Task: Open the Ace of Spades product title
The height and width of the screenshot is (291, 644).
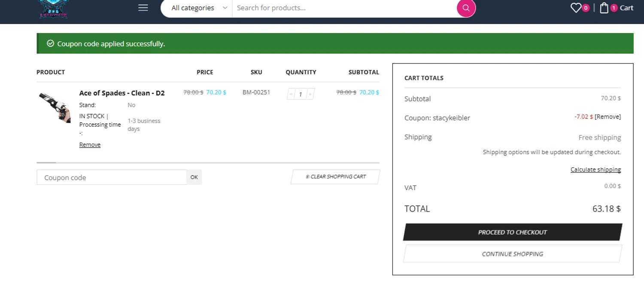Action: point(122,93)
